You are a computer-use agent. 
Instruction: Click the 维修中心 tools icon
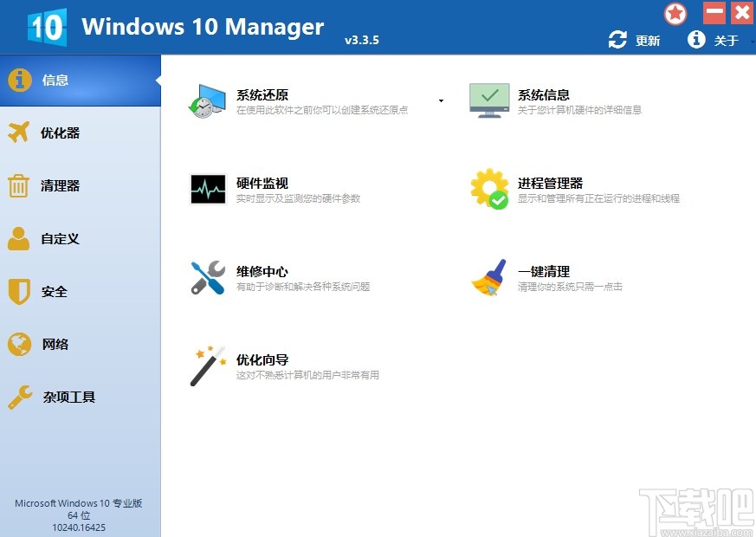pos(206,278)
